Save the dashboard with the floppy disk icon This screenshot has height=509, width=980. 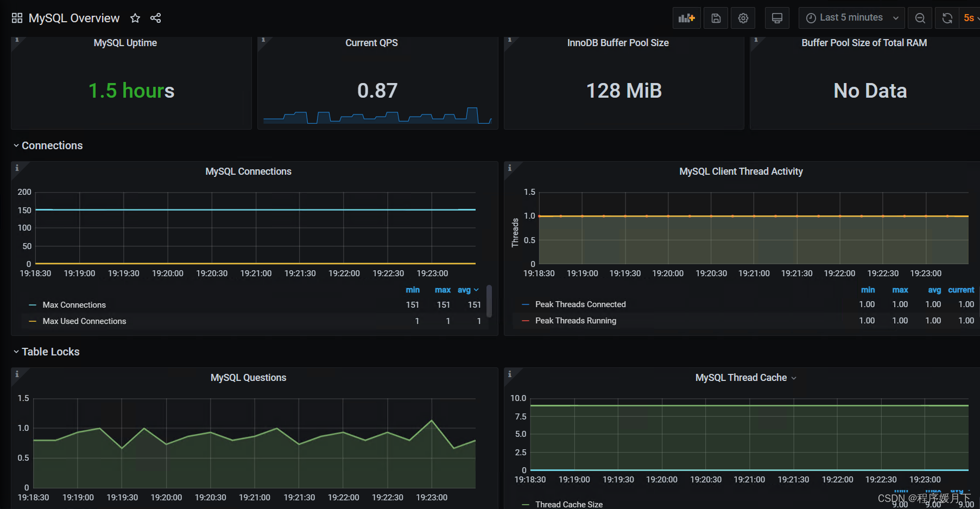(716, 18)
